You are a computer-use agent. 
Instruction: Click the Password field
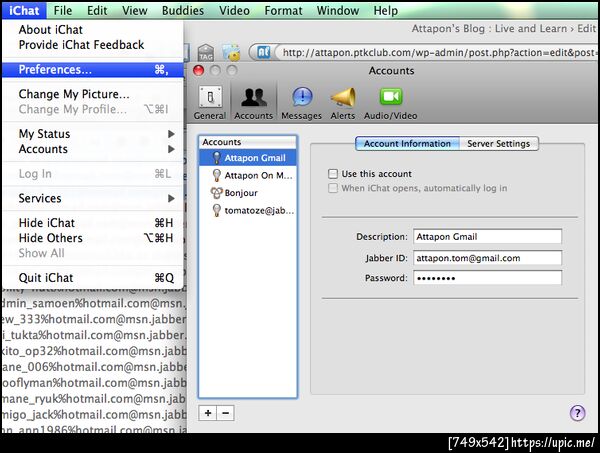click(488, 278)
